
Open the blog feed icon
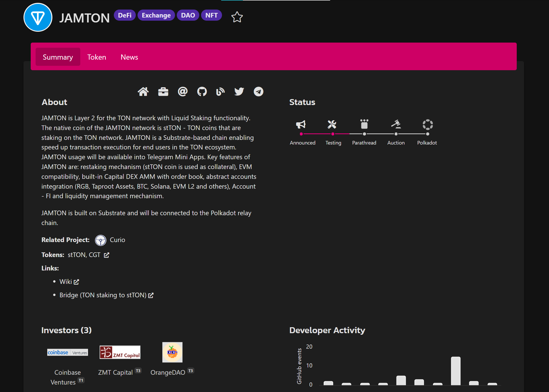pyautogui.click(x=220, y=91)
